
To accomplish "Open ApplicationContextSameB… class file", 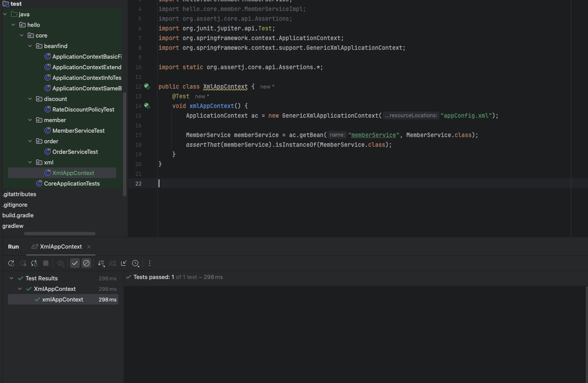I will click(x=87, y=89).
